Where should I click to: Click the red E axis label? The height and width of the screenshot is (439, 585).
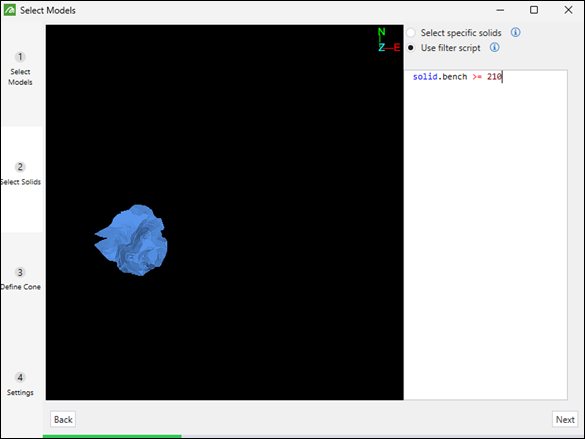click(x=397, y=47)
